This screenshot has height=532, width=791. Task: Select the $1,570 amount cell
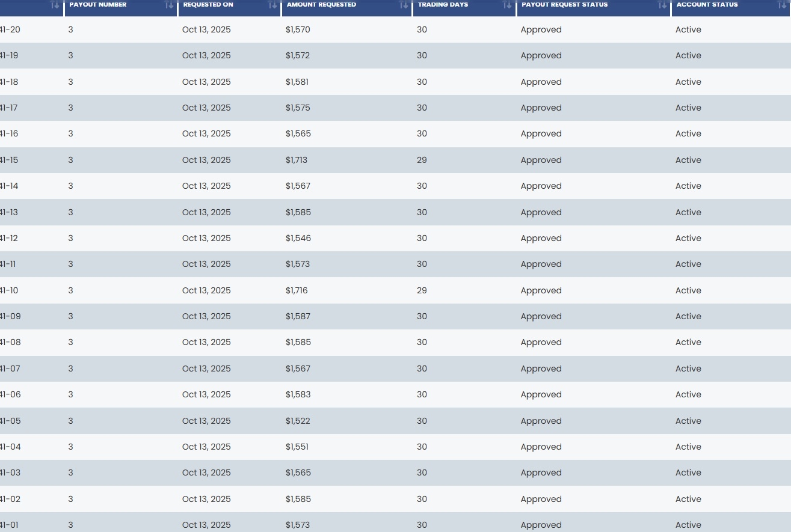(x=298, y=29)
